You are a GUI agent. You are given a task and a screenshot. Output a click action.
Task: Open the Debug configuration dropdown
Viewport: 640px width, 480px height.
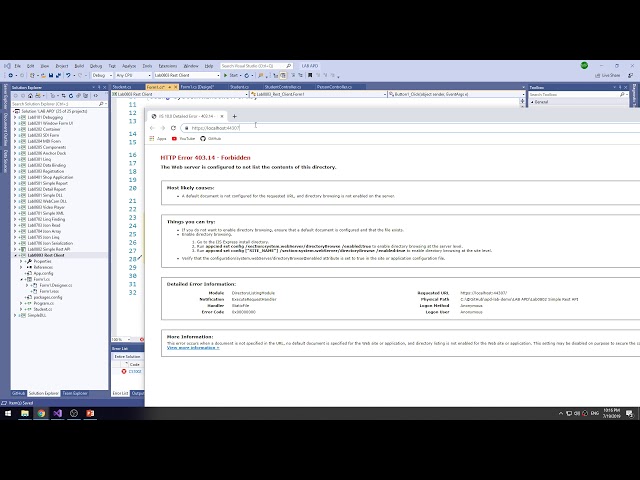pyautogui.click(x=102, y=76)
